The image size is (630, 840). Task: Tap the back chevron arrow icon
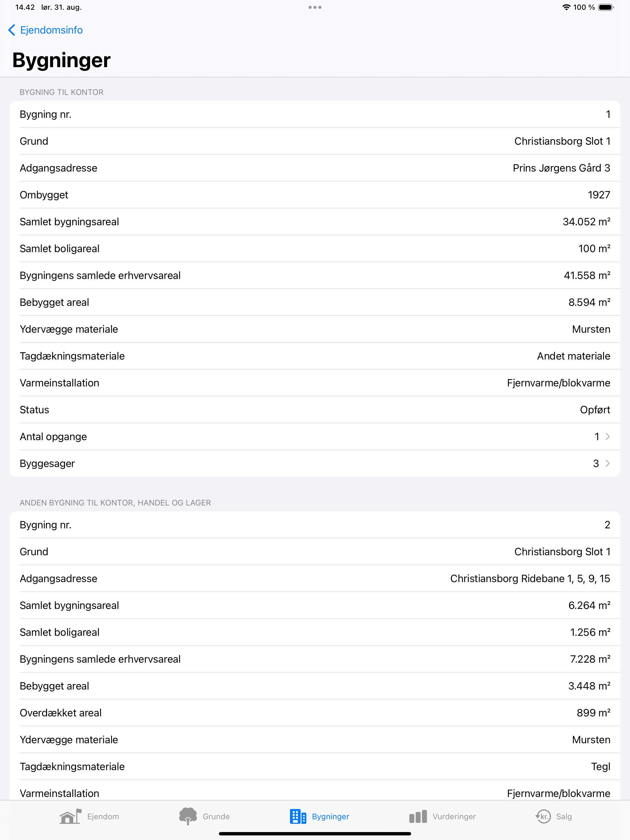12,30
